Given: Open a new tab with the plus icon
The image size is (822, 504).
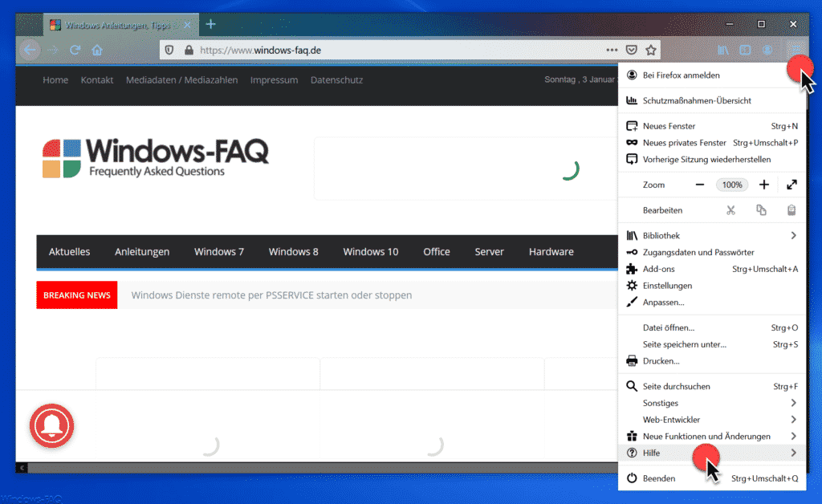Looking at the screenshot, I should (x=211, y=24).
